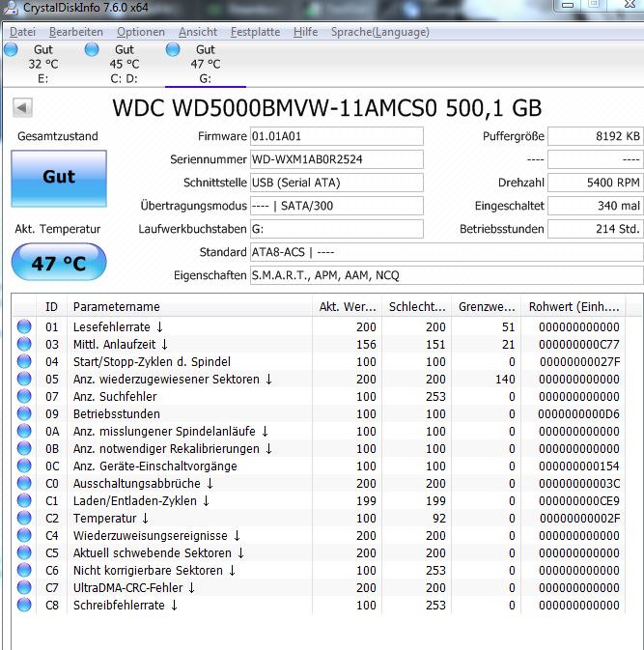The width and height of the screenshot is (644, 650).
Task: Click the status orb for drive C: D:
Action: (x=92, y=49)
